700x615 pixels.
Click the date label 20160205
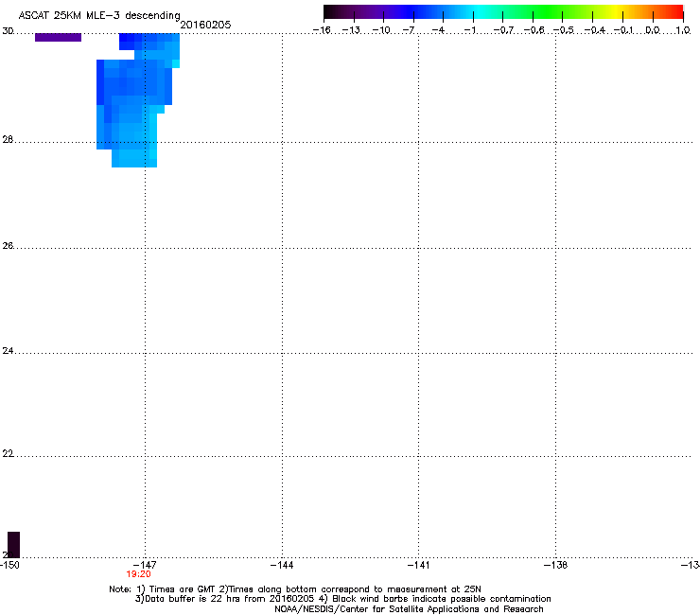[x=205, y=25]
